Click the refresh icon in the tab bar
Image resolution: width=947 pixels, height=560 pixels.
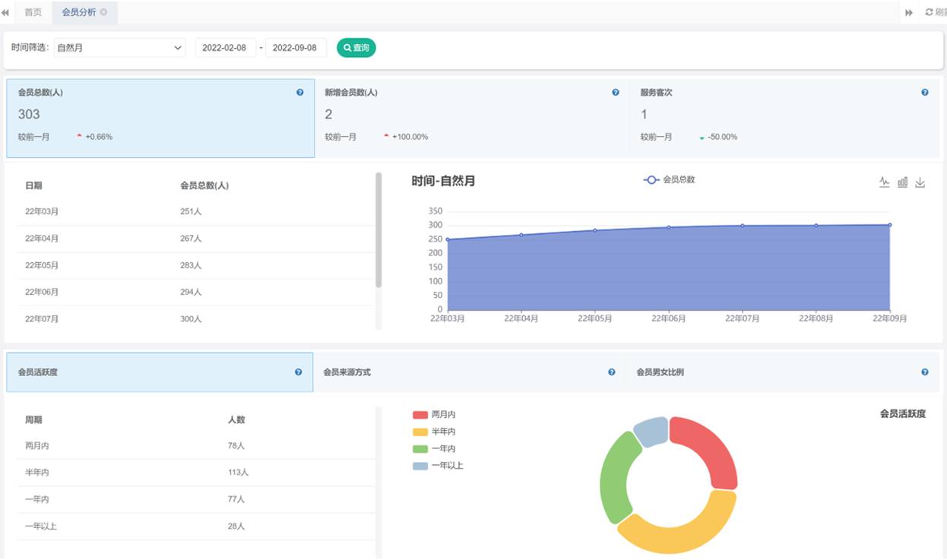tap(929, 12)
